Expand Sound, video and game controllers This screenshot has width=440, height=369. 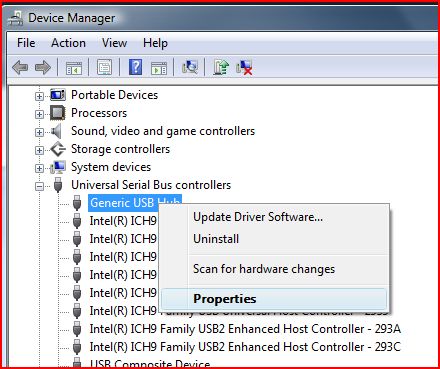tap(39, 132)
